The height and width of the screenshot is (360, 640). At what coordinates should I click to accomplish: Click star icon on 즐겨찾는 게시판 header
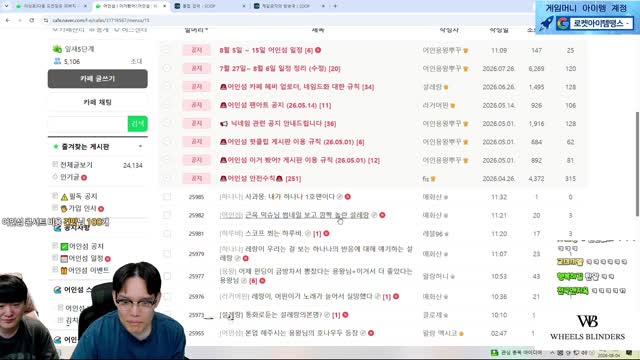tap(56, 147)
